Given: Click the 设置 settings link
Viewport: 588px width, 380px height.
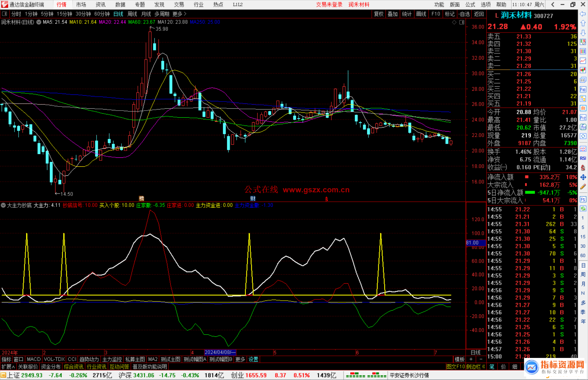Looking at the screenshot, I should [x=253, y=359].
